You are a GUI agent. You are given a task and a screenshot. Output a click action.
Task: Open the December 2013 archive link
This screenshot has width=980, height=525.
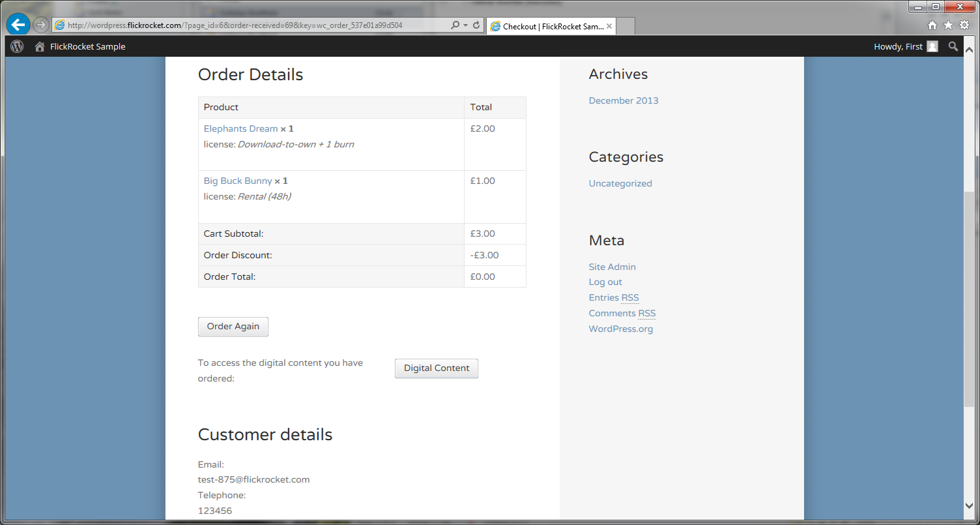click(x=624, y=100)
